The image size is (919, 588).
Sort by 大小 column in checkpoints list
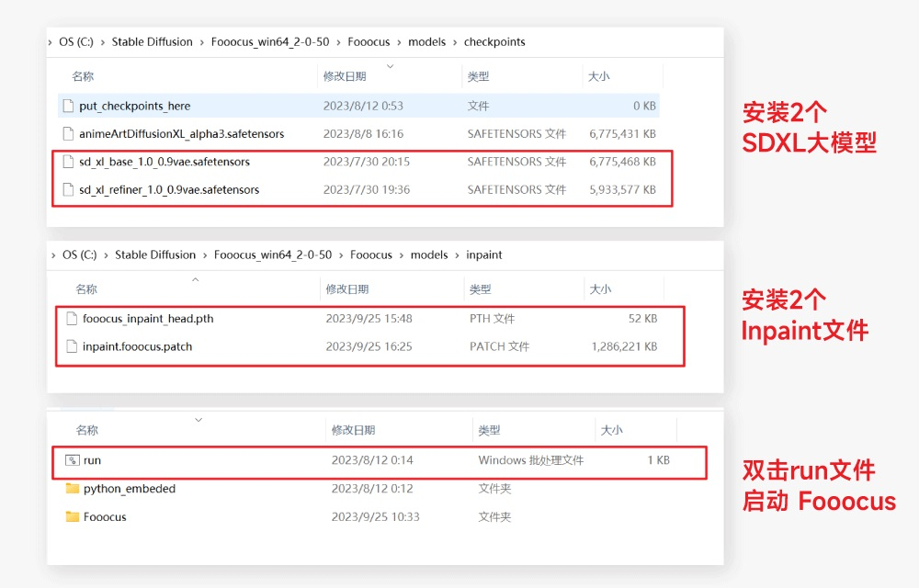click(598, 77)
